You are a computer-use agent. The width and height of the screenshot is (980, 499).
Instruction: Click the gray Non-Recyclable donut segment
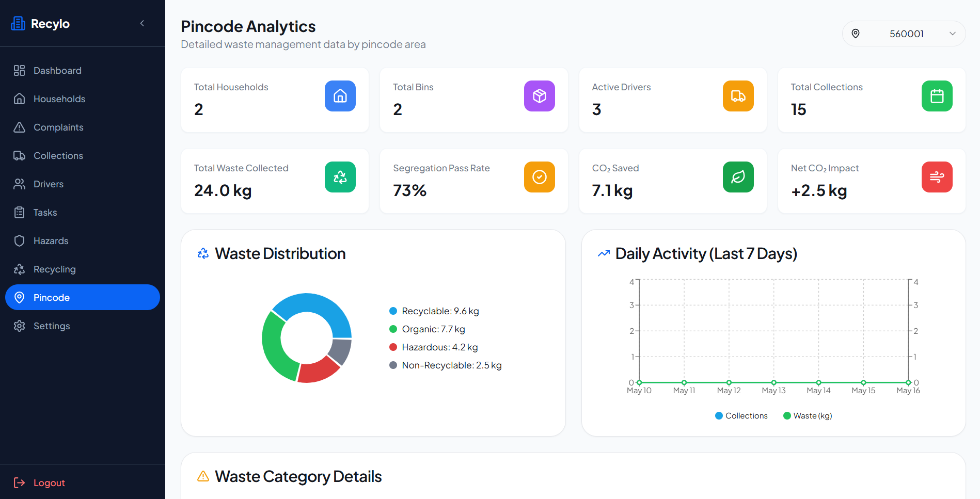[341, 350]
